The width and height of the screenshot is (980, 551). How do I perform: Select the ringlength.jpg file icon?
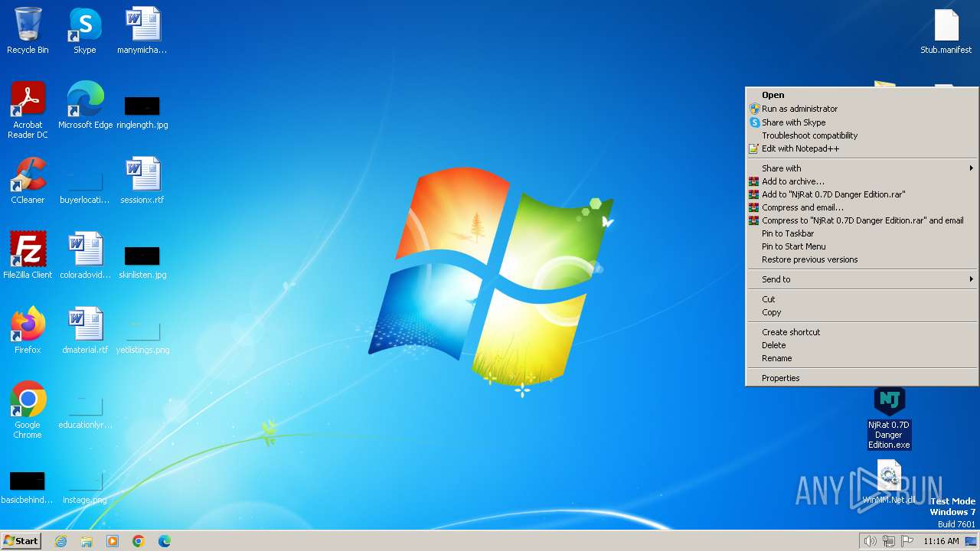pos(142,111)
